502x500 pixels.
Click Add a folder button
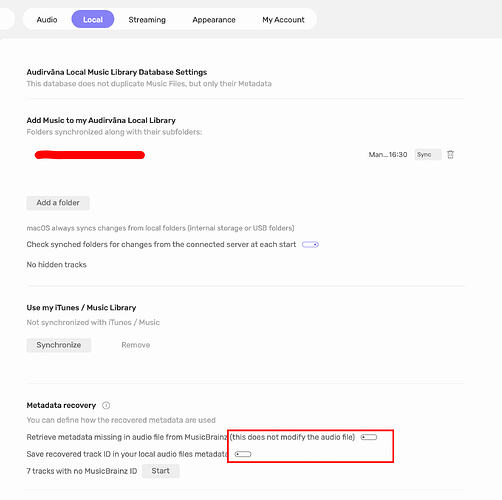pos(58,203)
